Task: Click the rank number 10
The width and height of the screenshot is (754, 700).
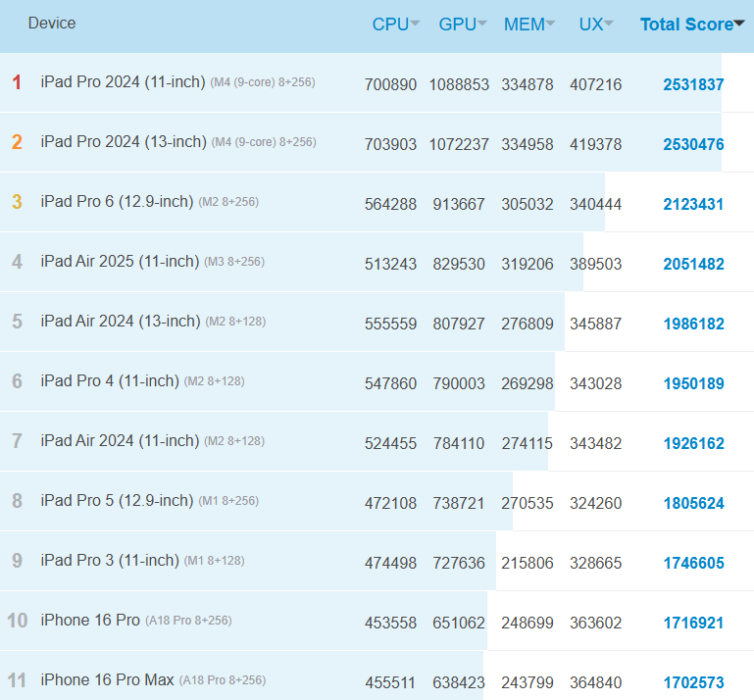Action: point(18,621)
